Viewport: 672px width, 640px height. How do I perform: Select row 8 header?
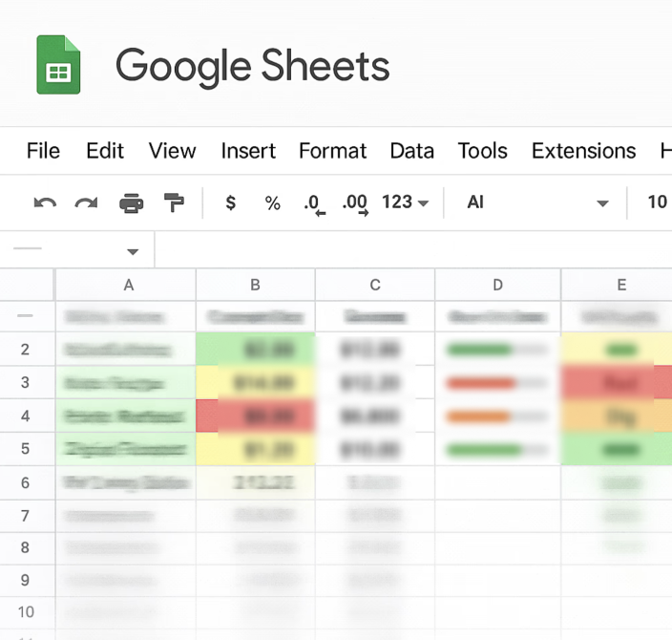(x=28, y=548)
